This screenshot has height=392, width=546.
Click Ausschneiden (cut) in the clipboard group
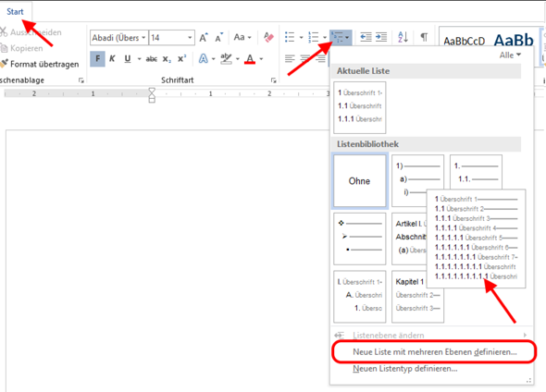point(31,32)
